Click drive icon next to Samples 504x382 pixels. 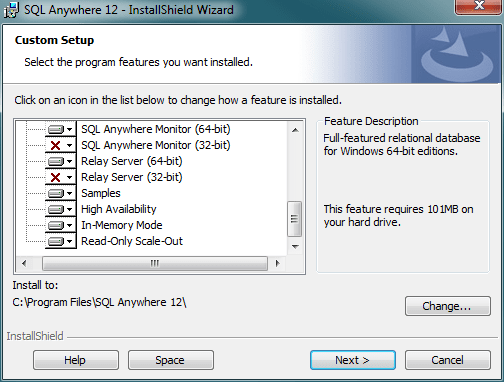[55, 193]
